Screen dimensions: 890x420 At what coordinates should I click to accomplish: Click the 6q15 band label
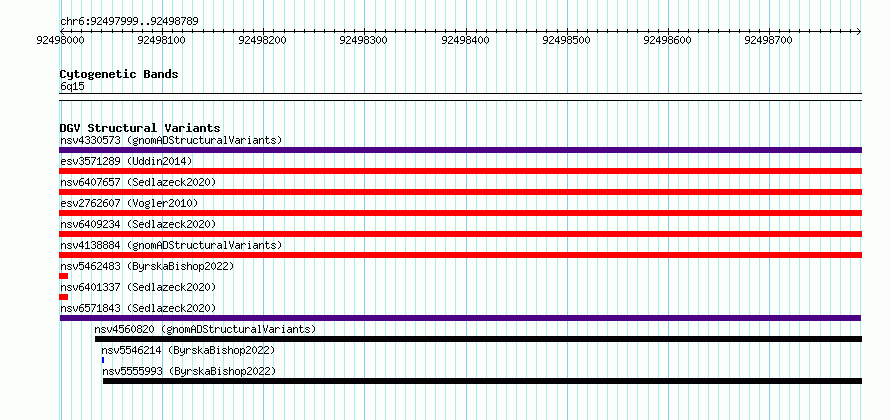click(x=72, y=87)
